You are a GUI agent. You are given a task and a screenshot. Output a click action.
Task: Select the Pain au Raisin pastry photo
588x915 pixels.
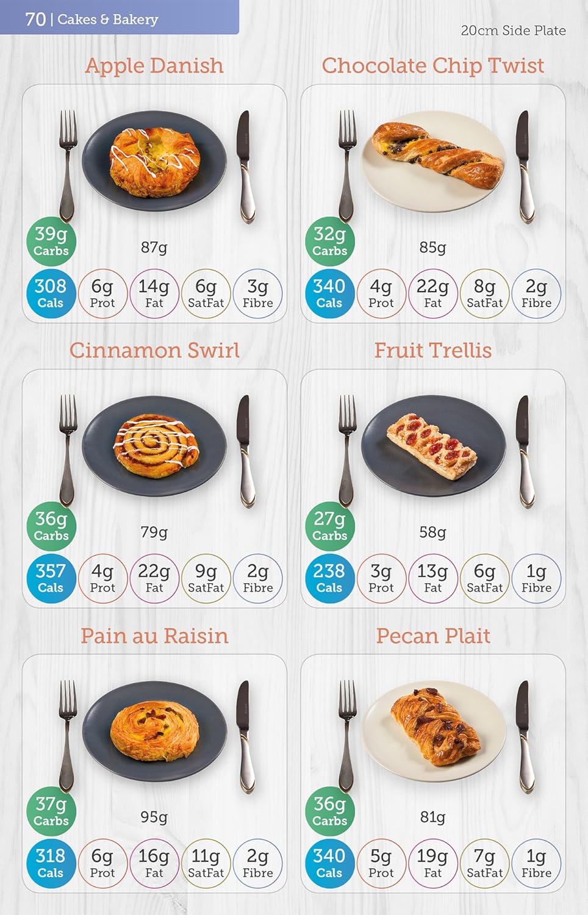tap(154, 732)
